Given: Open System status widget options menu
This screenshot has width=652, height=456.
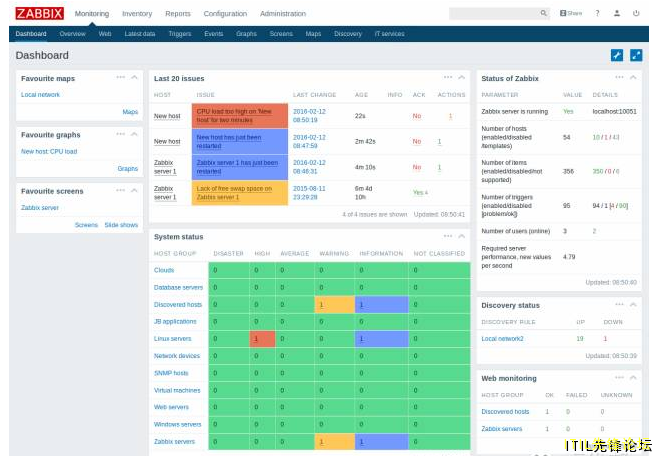Looking at the screenshot, I should [x=448, y=236].
